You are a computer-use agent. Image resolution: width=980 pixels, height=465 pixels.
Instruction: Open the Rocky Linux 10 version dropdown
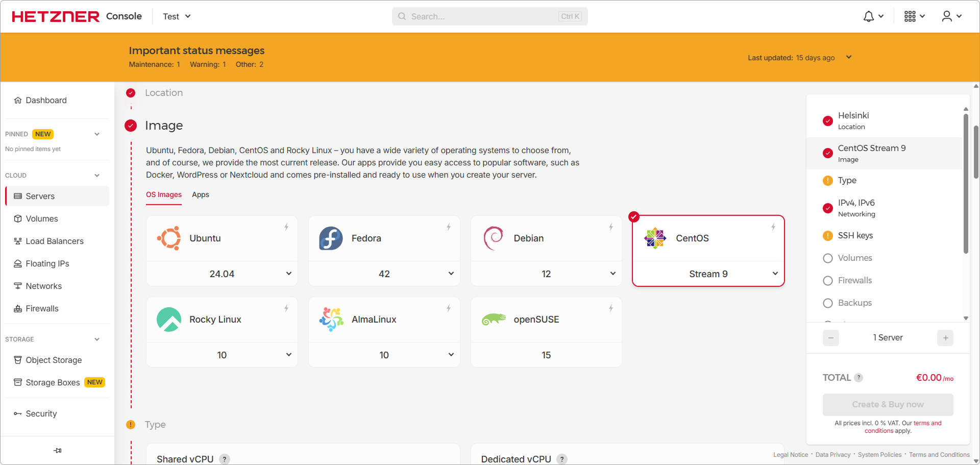222,355
